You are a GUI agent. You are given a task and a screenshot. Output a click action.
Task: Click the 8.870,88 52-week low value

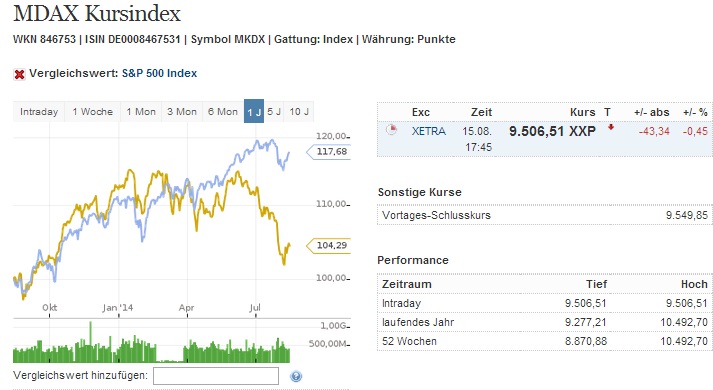tap(586, 341)
